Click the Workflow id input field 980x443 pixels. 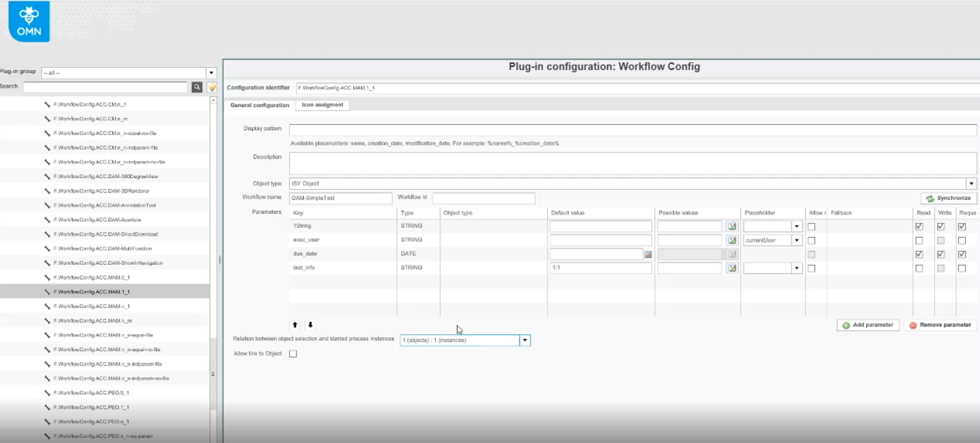pos(484,198)
